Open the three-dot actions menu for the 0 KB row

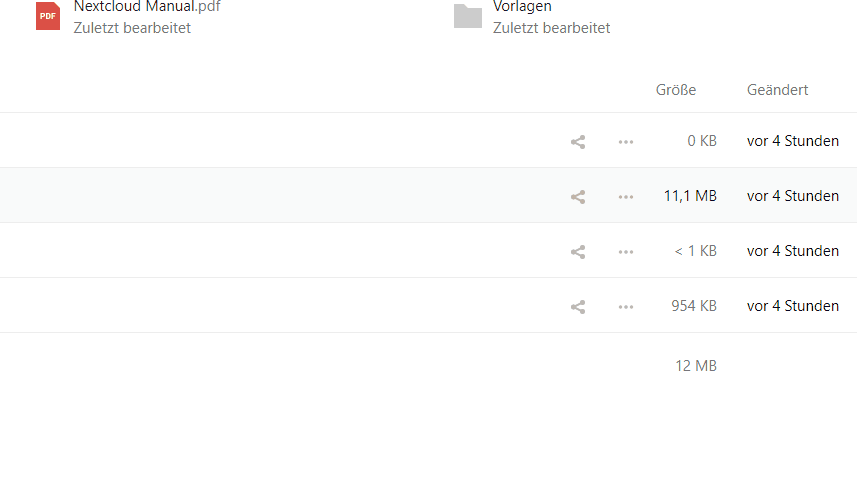626,142
